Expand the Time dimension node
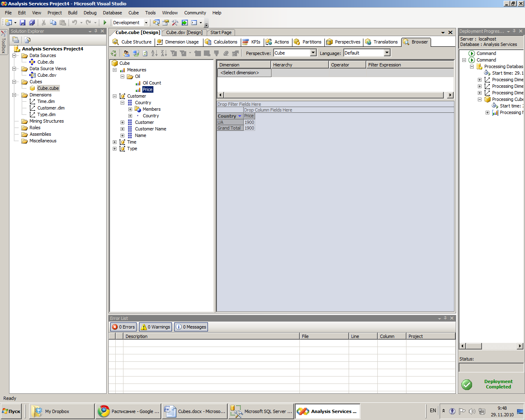The height and width of the screenshot is (420, 525). coord(114,142)
